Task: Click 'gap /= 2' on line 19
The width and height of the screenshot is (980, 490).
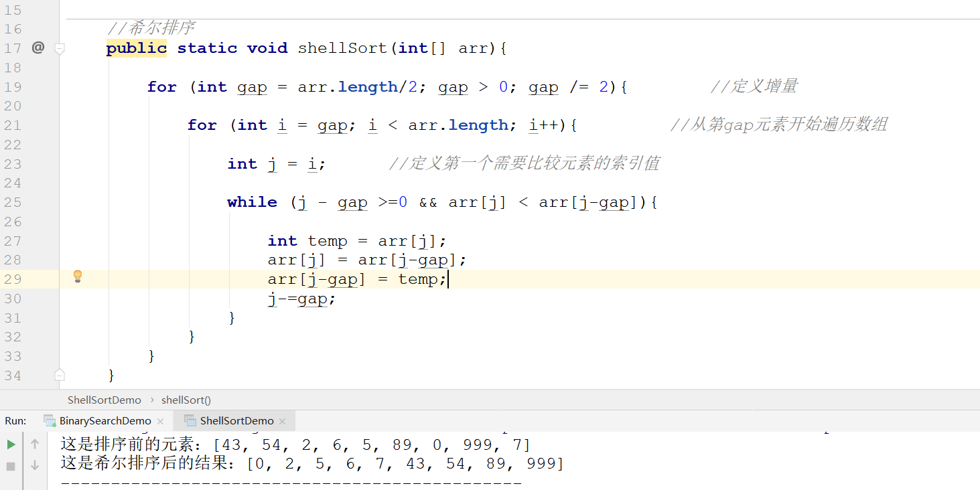Action: (568, 87)
